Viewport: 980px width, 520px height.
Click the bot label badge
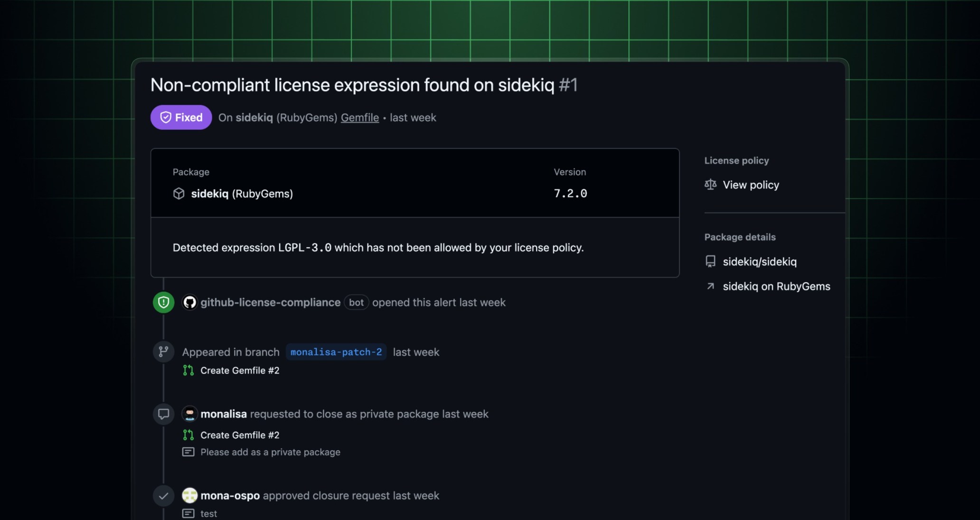click(x=356, y=302)
